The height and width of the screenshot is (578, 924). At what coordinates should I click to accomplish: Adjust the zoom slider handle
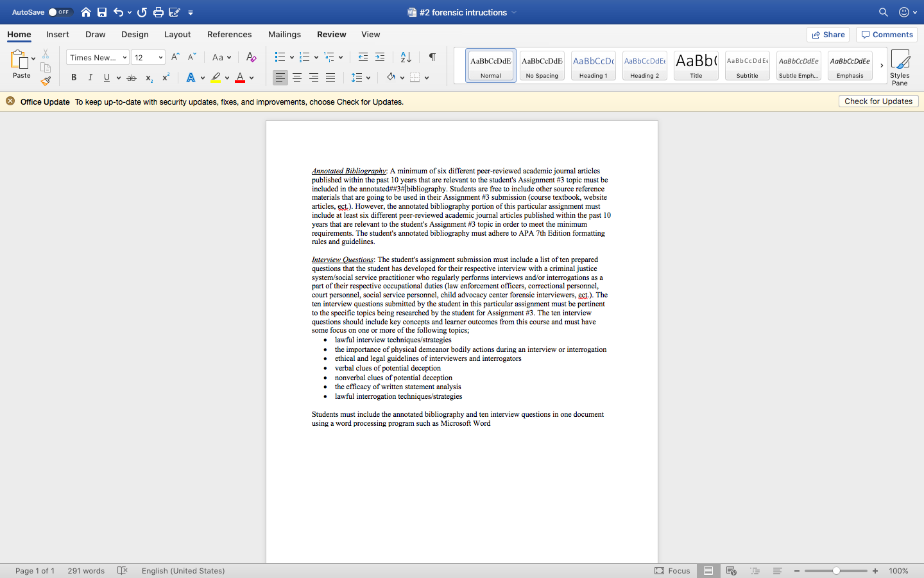(836, 571)
